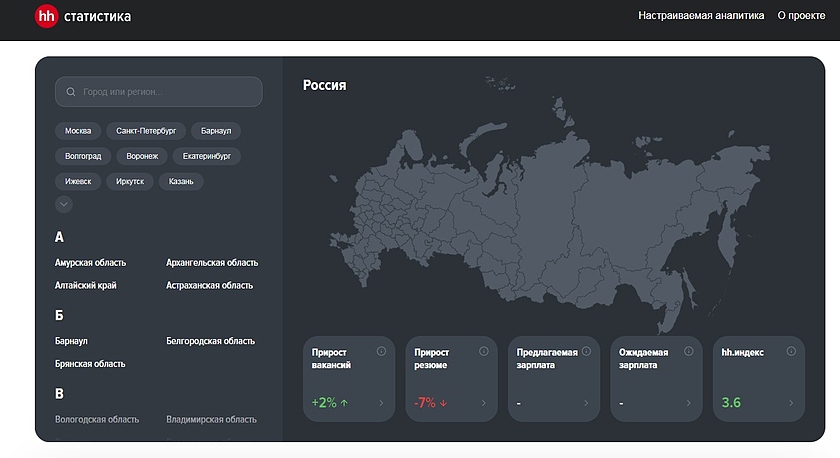
Task: Open Прирост вакансий card arrow
Action: pos(381,403)
